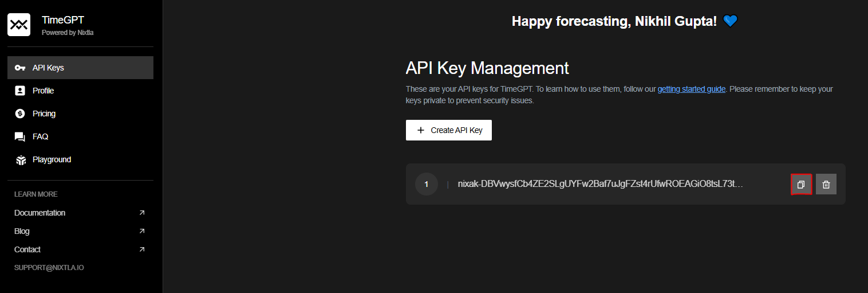The width and height of the screenshot is (868, 293).
Task: Open Profile via the person icon
Action: (20, 91)
